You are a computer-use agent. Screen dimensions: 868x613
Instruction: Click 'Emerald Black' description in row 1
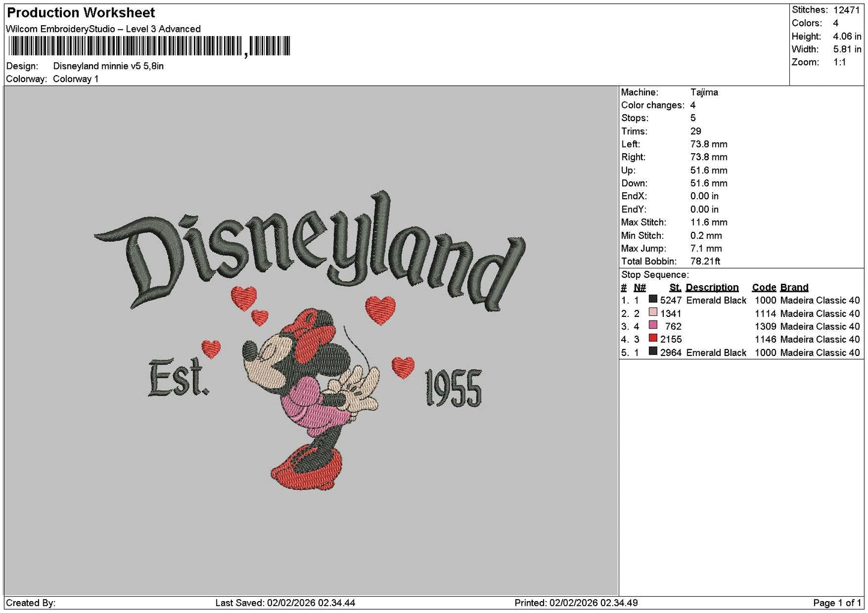click(716, 300)
